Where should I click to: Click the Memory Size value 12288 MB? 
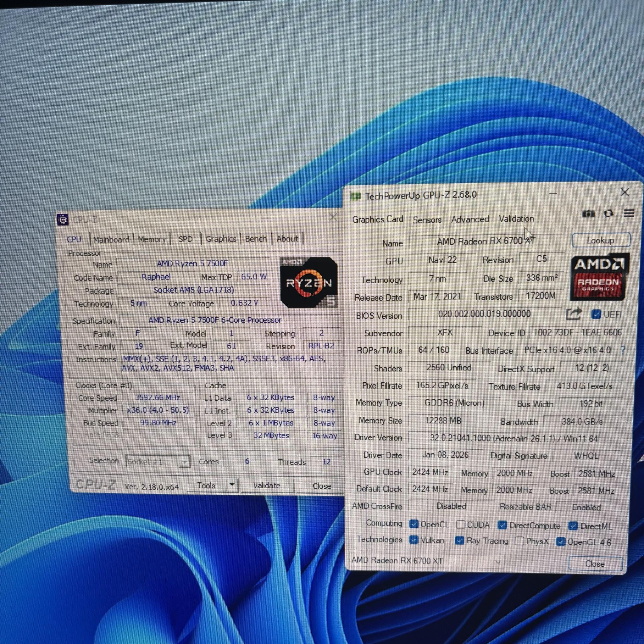[x=443, y=421]
